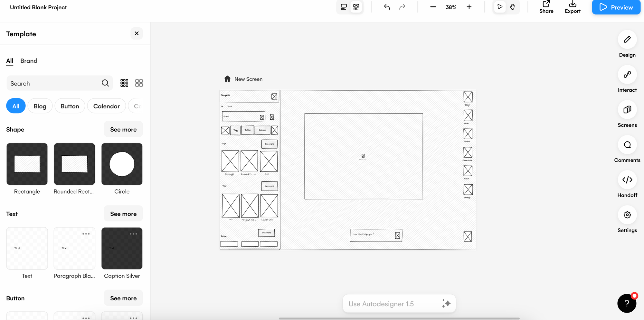Screen dimensions: 644x320
Task: See more Text templates
Action: [123, 214]
